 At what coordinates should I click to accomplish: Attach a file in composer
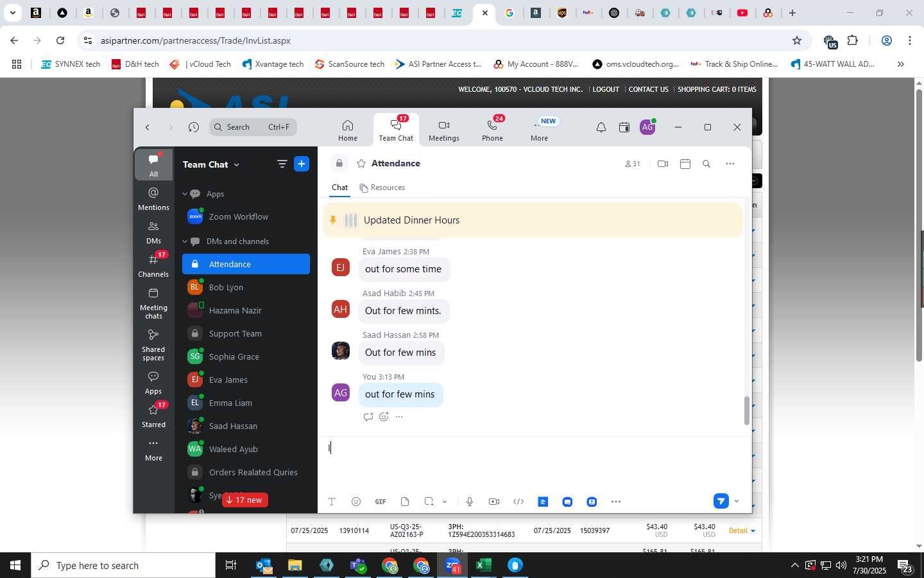[405, 502]
